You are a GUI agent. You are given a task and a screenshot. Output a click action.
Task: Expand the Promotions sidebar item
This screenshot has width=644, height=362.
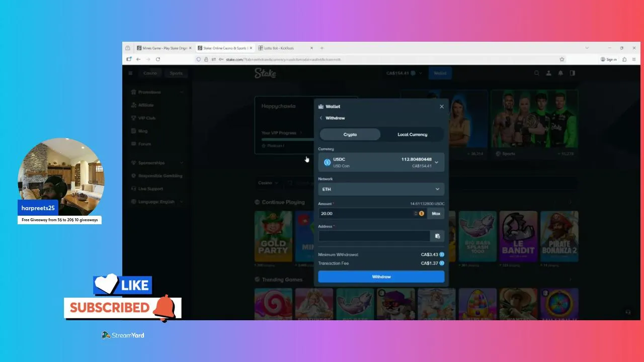tap(157, 92)
